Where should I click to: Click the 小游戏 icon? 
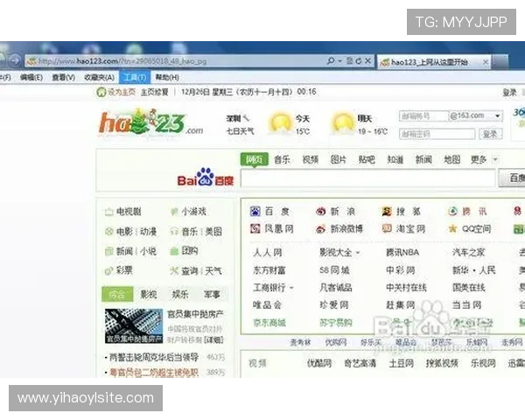(x=174, y=212)
